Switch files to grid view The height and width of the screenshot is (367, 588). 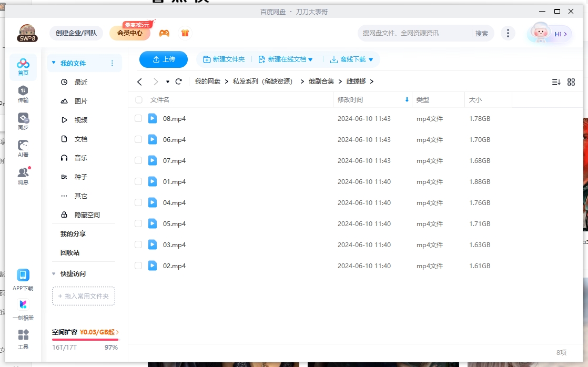pos(571,81)
